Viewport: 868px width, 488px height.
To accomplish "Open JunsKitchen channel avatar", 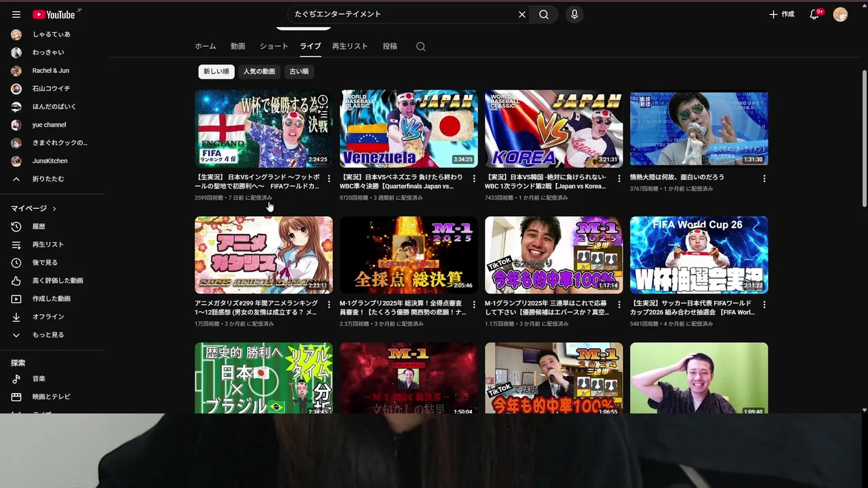I will click(x=16, y=161).
